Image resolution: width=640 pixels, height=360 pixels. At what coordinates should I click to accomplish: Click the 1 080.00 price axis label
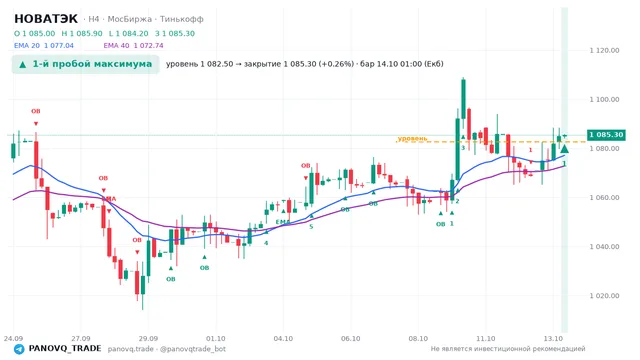pos(604,148)
